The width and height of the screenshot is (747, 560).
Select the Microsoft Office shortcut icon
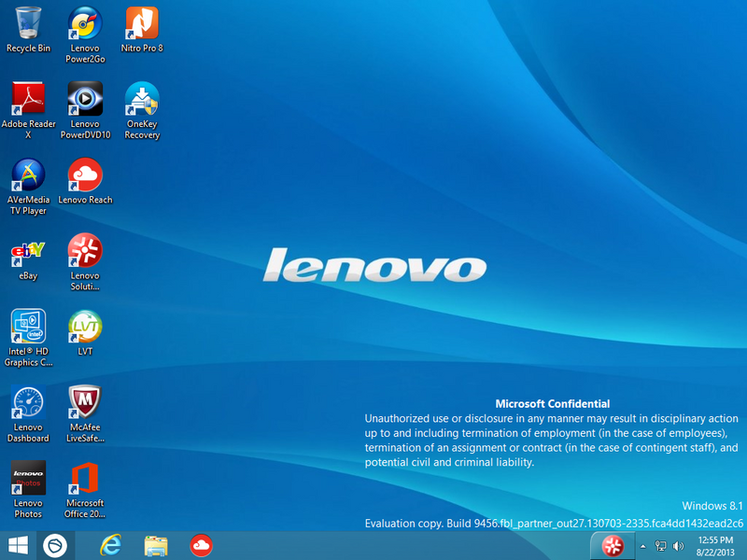(85, 479)
